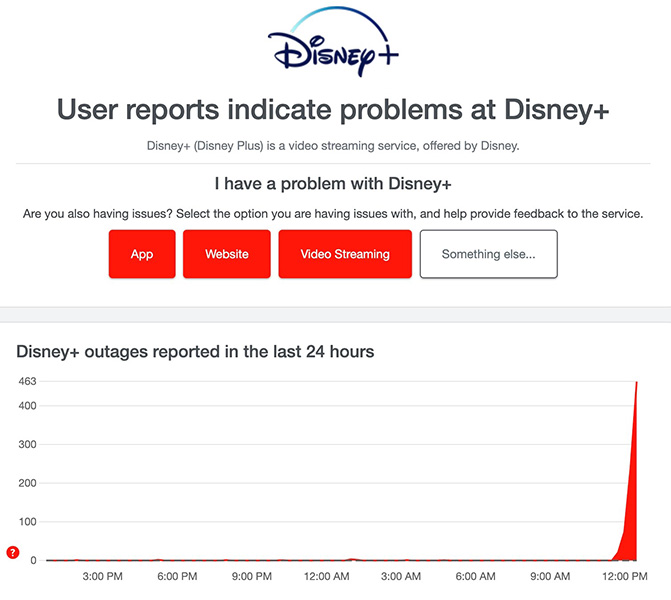Click 'I have a problem with Disney+' heading
Screen dimensions: 671x600
tap(332, 185)
